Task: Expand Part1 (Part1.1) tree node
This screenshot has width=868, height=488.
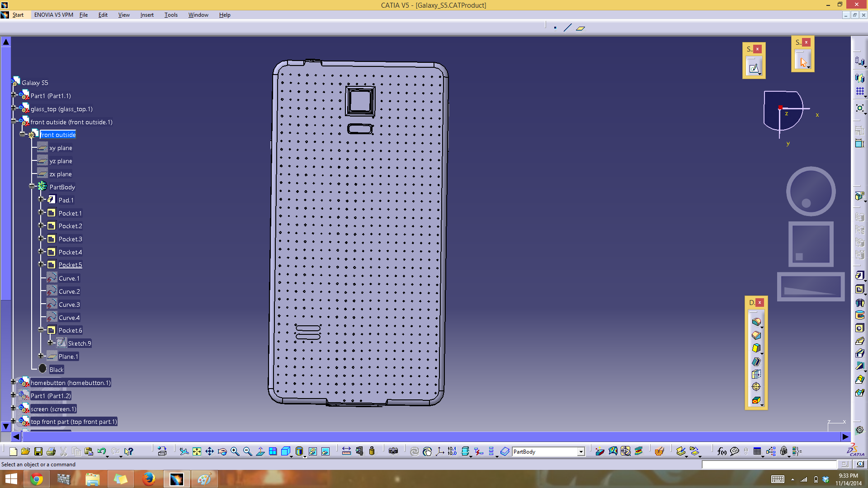Action: 14,95
